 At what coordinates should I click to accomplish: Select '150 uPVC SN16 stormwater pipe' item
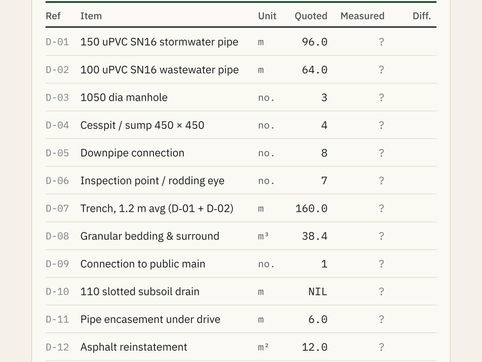click(159, 42)
